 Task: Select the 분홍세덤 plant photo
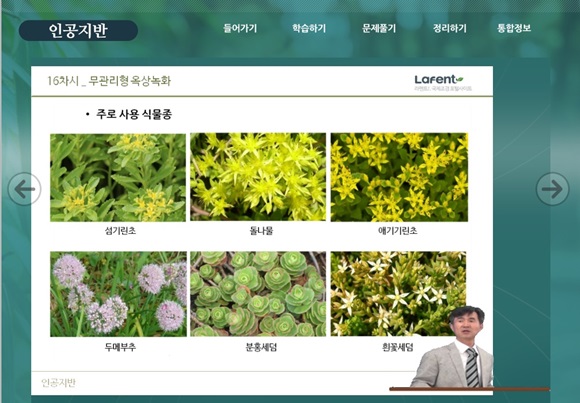[258, 294]
